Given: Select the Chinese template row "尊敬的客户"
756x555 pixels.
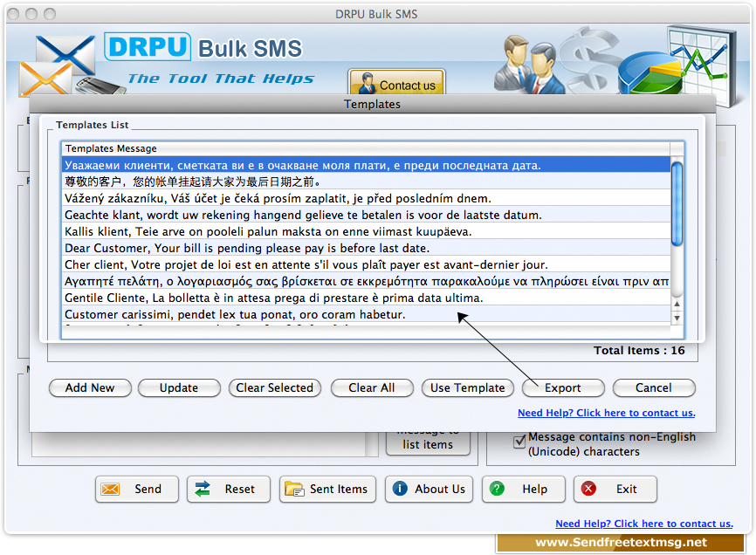Looking at the screenshot, I should (366, 182).
